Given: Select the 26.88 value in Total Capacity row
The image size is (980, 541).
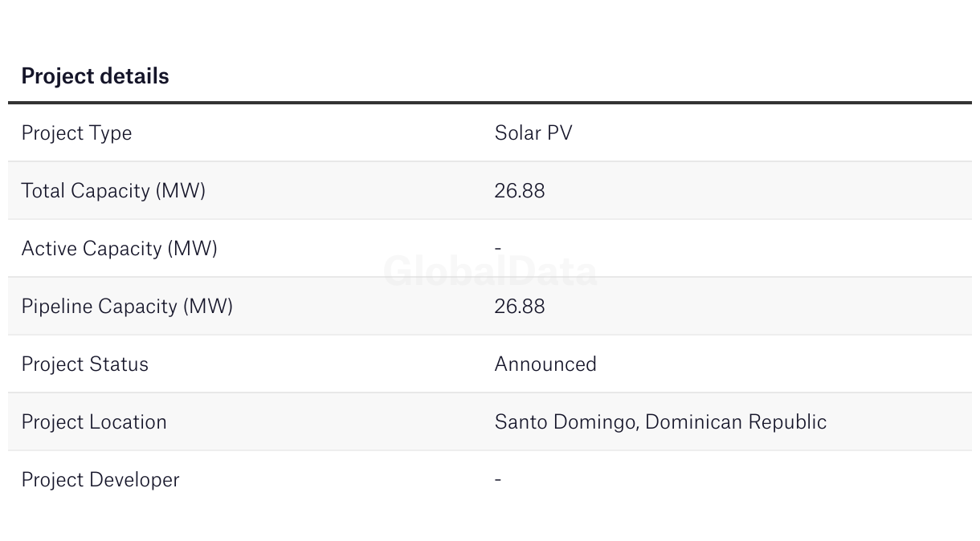Looking at the screenshot, I should (520, 191).
